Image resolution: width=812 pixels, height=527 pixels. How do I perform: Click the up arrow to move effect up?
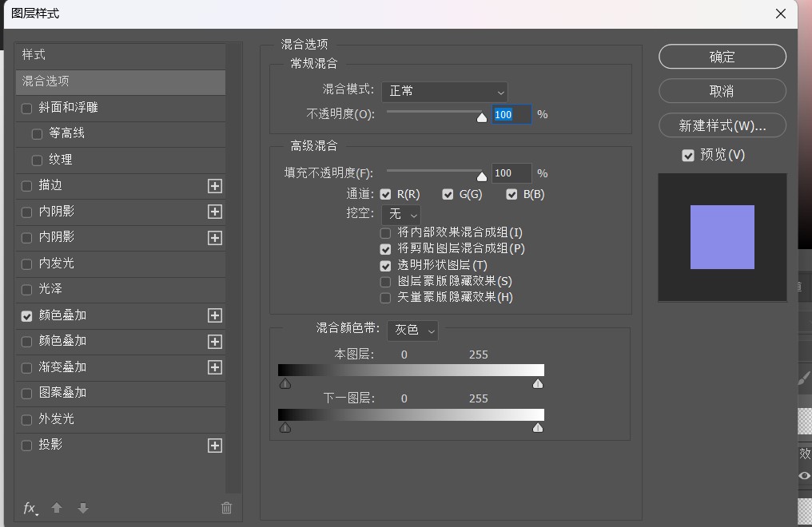click(55, 509)
